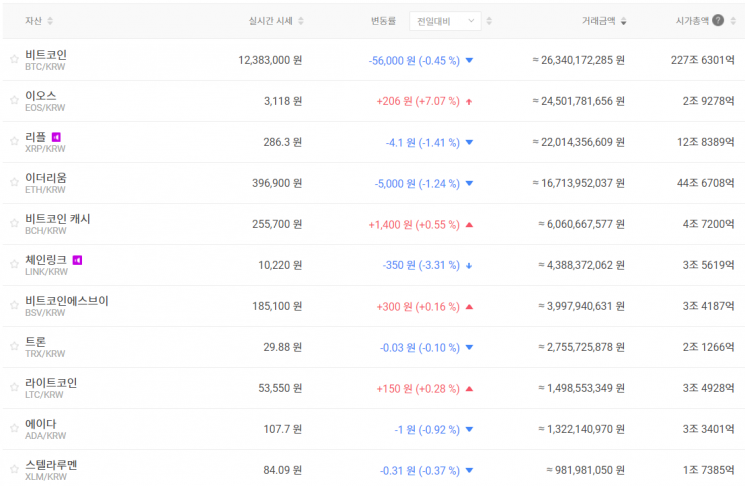Open the 시가총액 help question icon
745x486 pixels.
(x=718, y=20)
